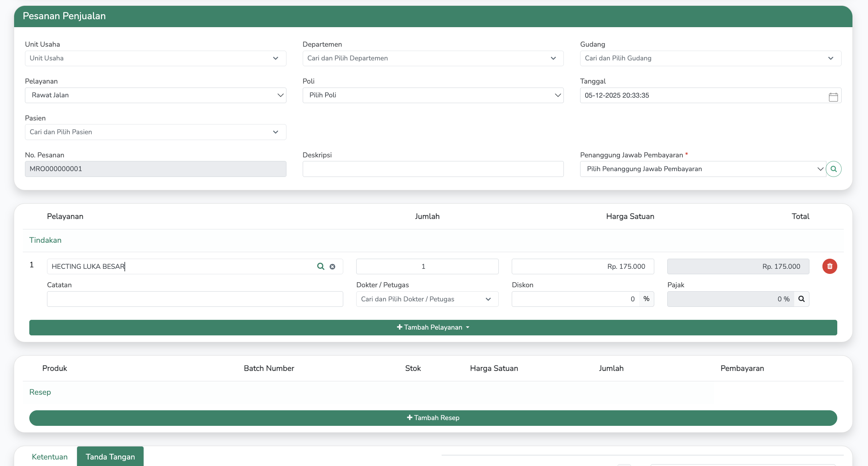Click the search icon beside Penanggung Jawab Pembayaran
The height and width of the screenshot is (466, 868).
(x=833, y=169)
